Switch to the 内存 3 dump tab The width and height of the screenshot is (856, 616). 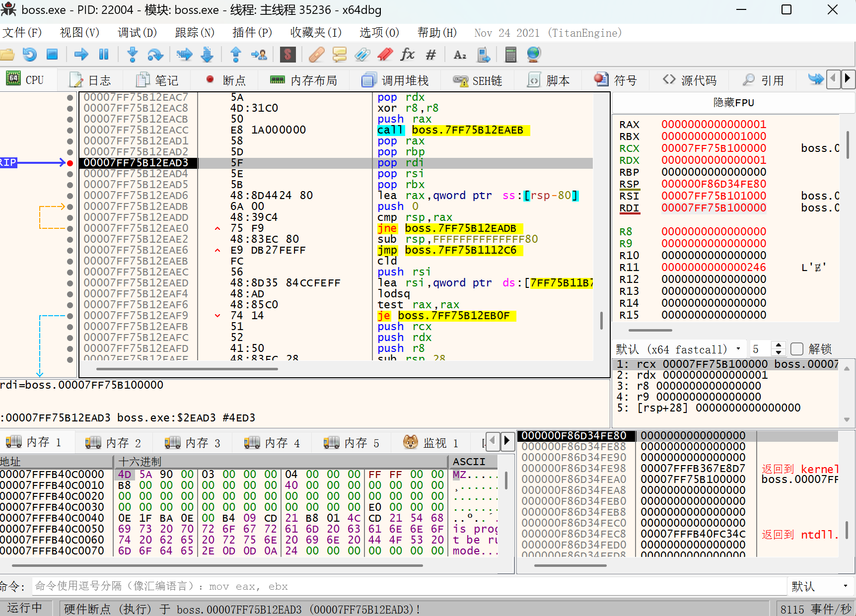193,442
